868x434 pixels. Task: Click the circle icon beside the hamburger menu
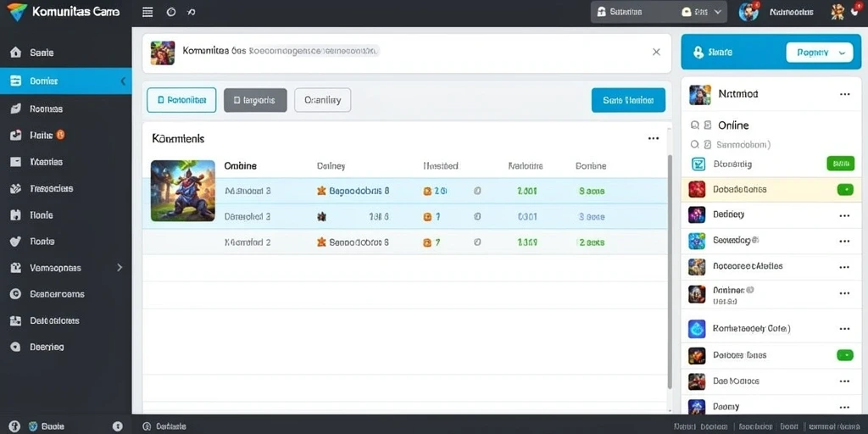pyautogui.click(x=171, y=12)
